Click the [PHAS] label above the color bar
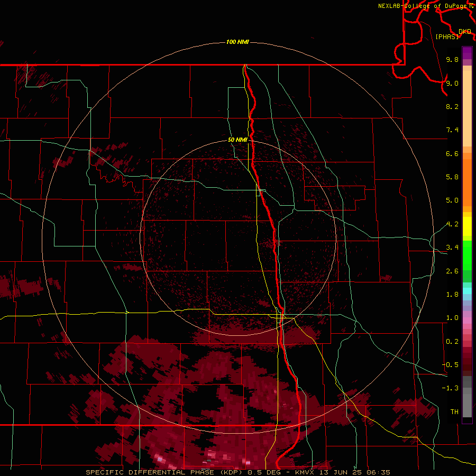 (x=447, y=36)
